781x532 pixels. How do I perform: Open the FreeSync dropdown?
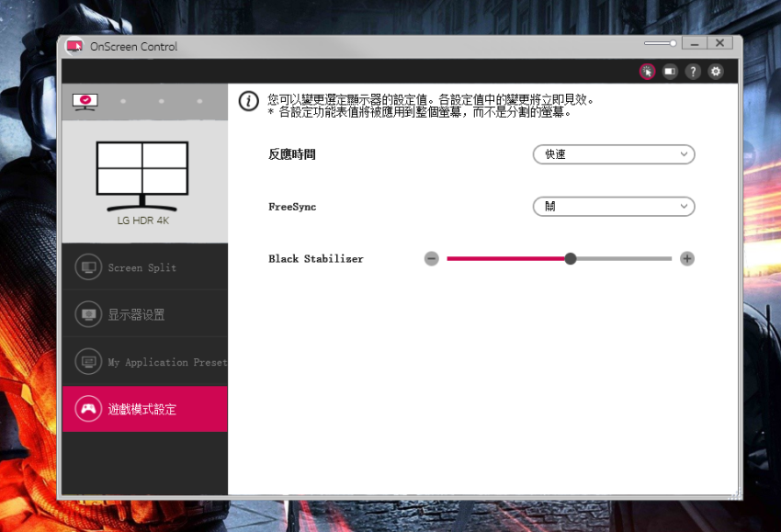[614, 206]
